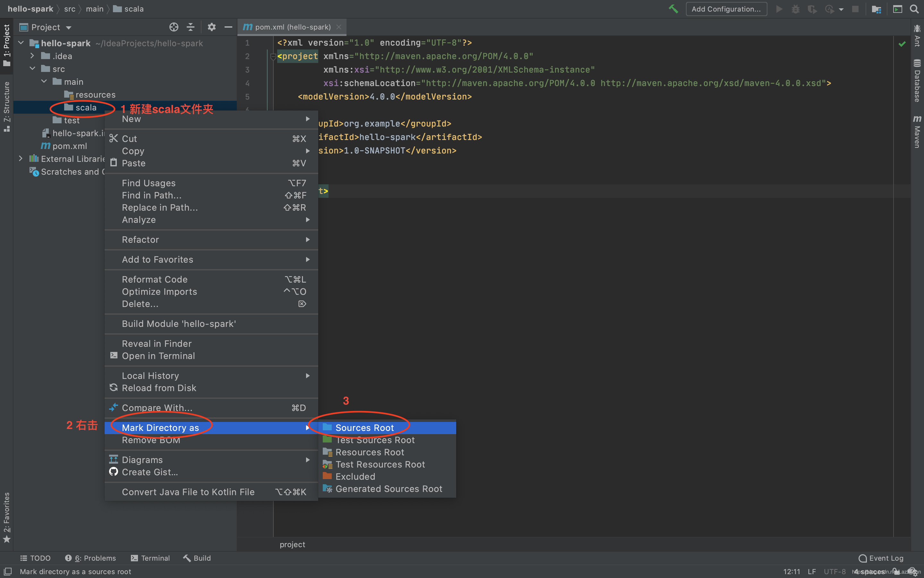Open Project panel settings gear
Screen dimensions: 924x578
pos(211,27)
